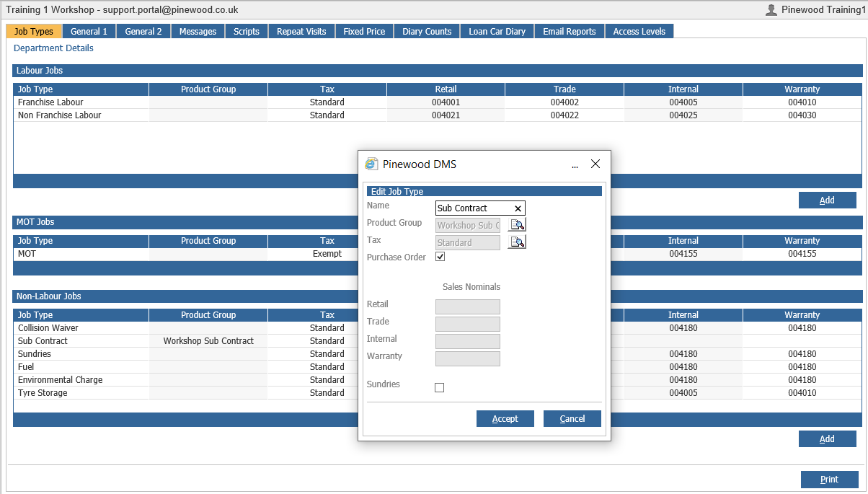
Task: Click retail nominal 004001
Action: [446, 102]
